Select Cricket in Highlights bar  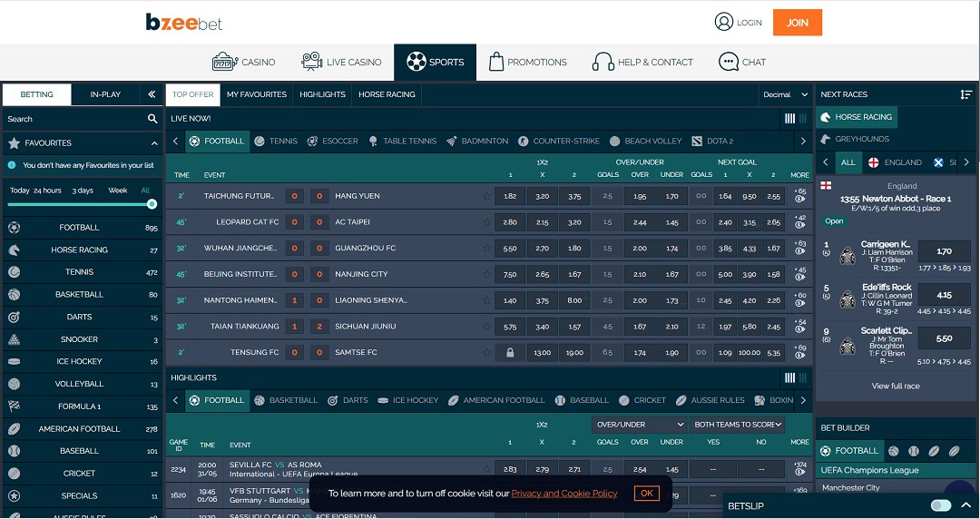pyautogui.click(x=642, y=400)
